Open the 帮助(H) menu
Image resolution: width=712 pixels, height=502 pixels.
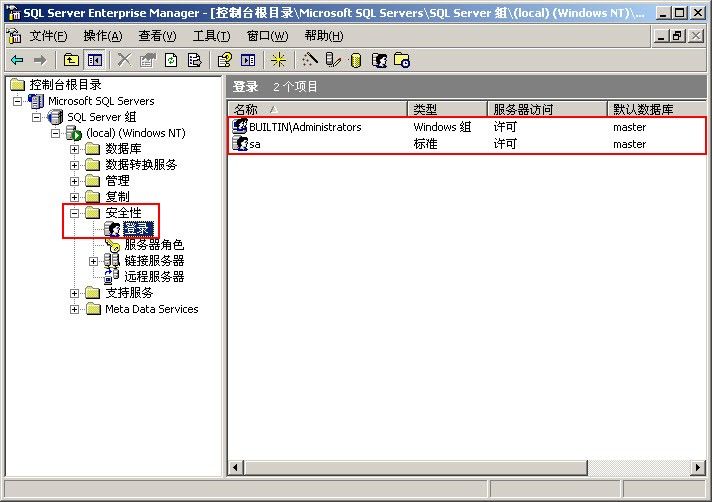324,36
